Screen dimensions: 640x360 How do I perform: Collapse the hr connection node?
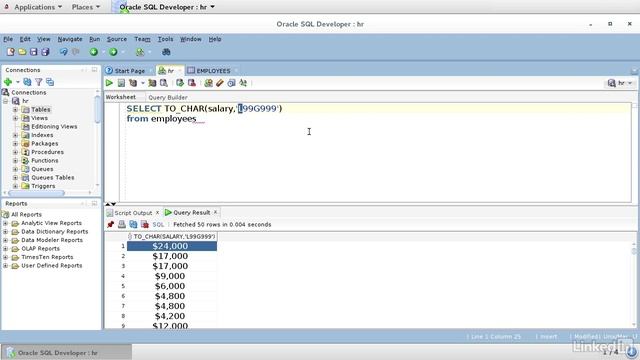[6, 101]
